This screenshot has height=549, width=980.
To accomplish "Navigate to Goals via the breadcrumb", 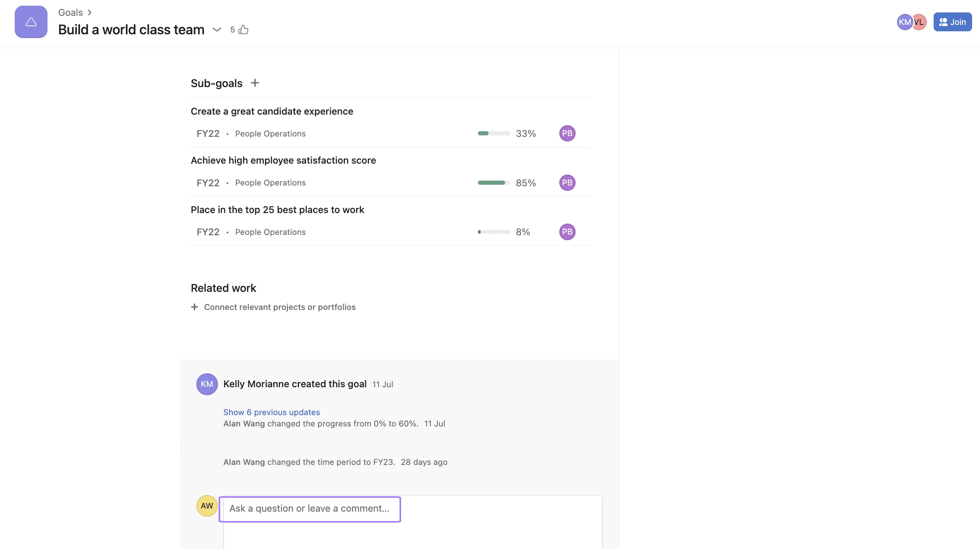I will click(70, 12).
